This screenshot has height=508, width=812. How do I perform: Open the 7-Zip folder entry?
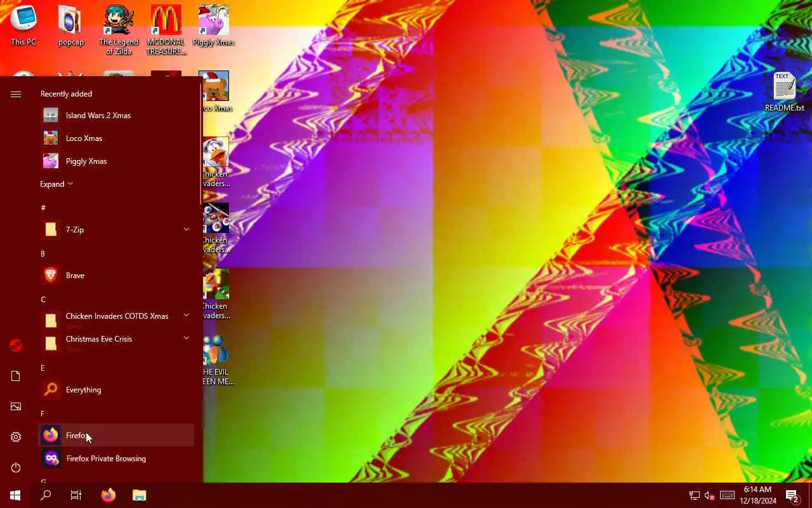pos(116,230)
